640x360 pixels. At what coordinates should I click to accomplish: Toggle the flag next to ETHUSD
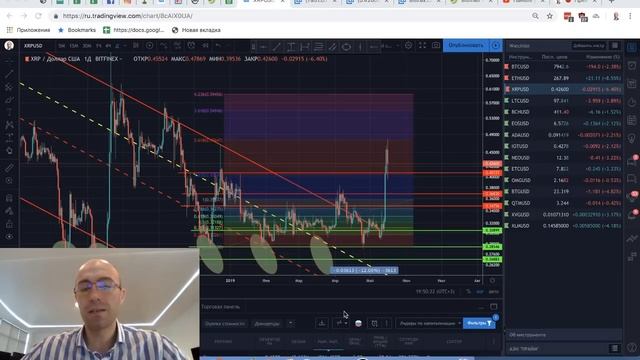click(x=507, y=78)
